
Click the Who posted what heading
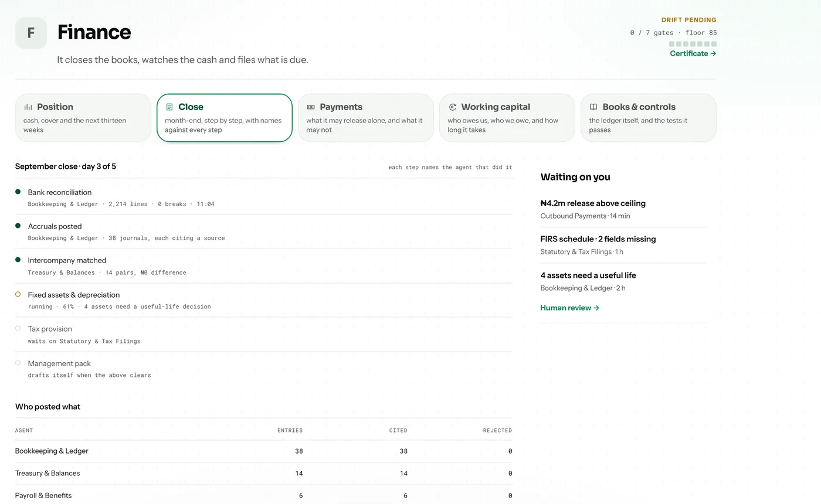[48, 407]
